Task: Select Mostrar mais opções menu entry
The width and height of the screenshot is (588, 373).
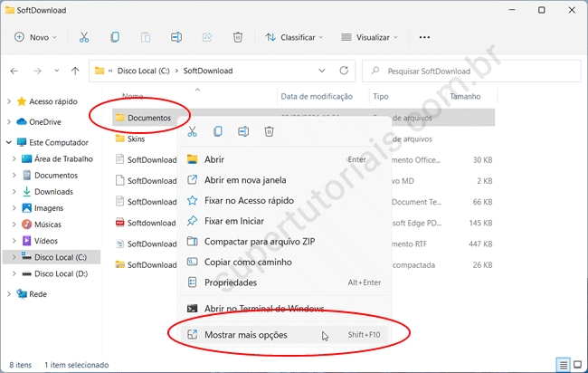Action: pos(246,335)
